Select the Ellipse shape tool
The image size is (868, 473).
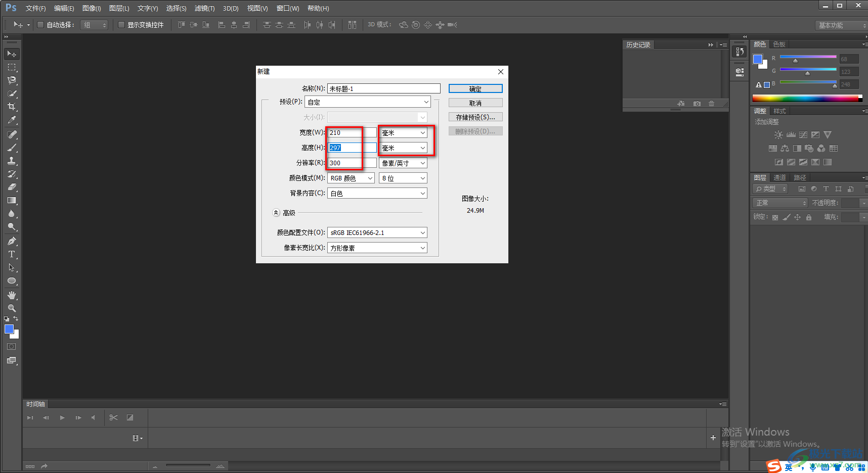tap(12, 280)
